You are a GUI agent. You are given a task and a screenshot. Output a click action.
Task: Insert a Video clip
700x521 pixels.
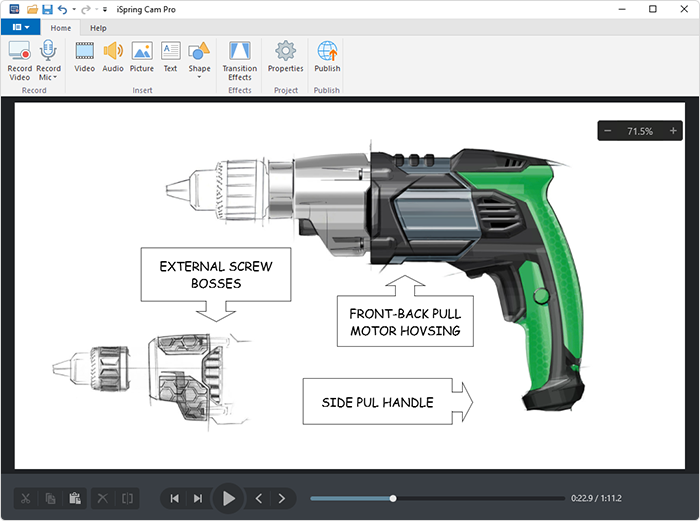point(84,56)
